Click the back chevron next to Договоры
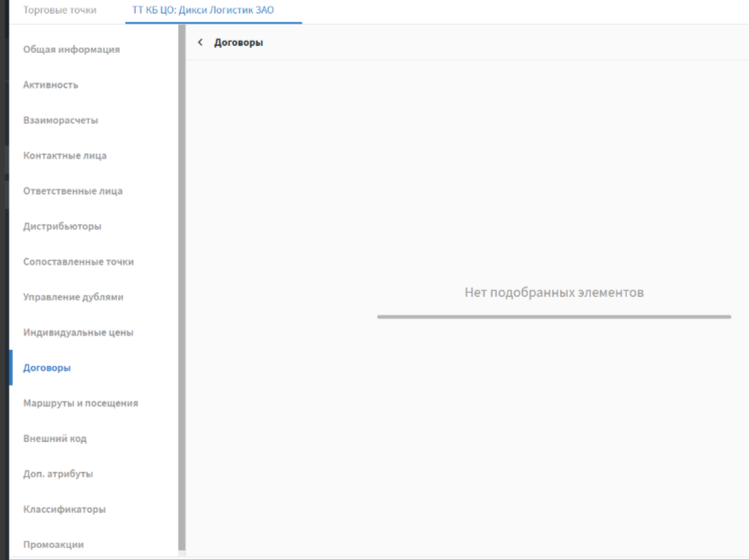This screenshot has height=560, width=749. [201, 43]
